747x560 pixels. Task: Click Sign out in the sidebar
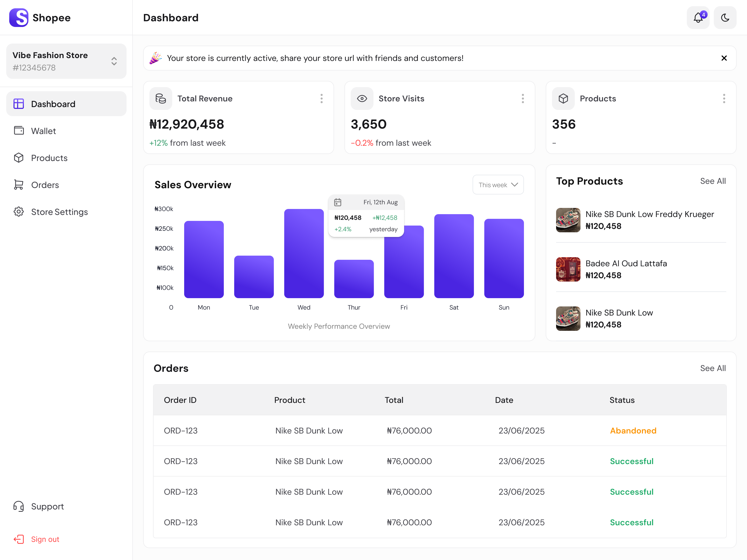click(x=45, y=539)
